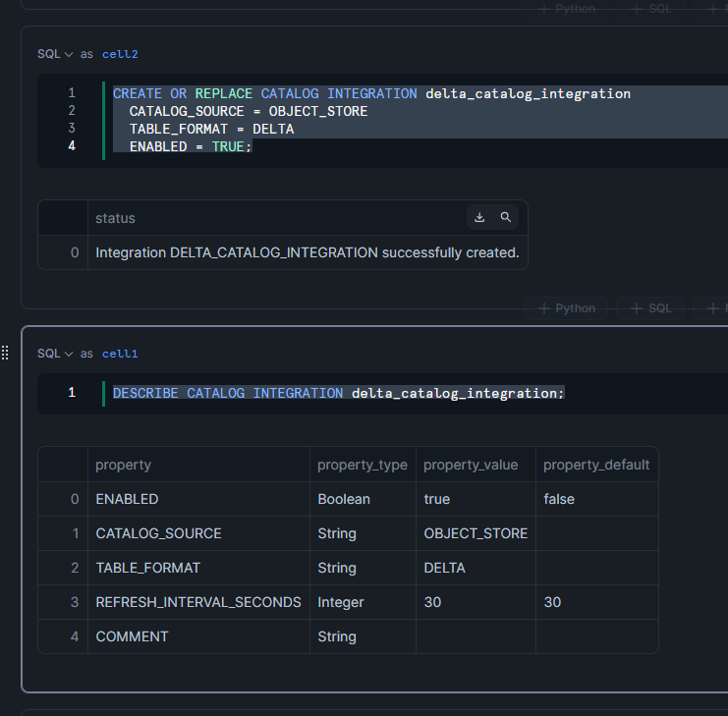This screenshot has height=716, width=728.
Task: Rename the cell1 label
Action: pos(120,354)
